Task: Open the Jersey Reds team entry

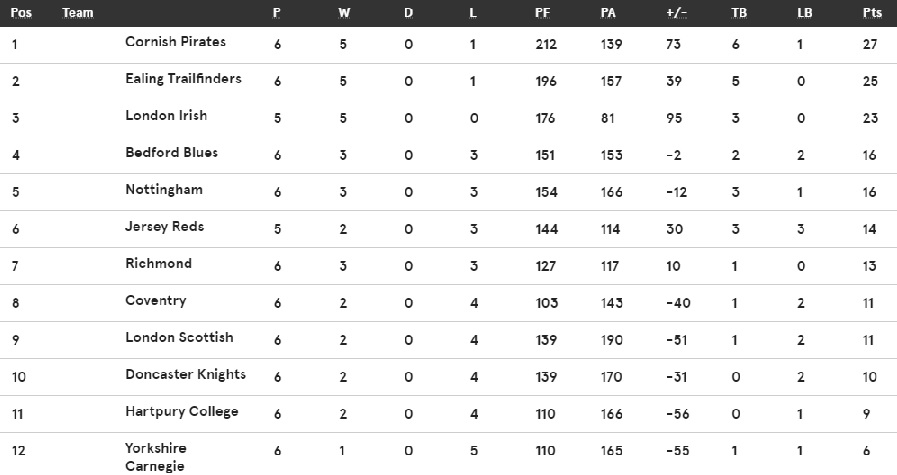Action: 164,227
